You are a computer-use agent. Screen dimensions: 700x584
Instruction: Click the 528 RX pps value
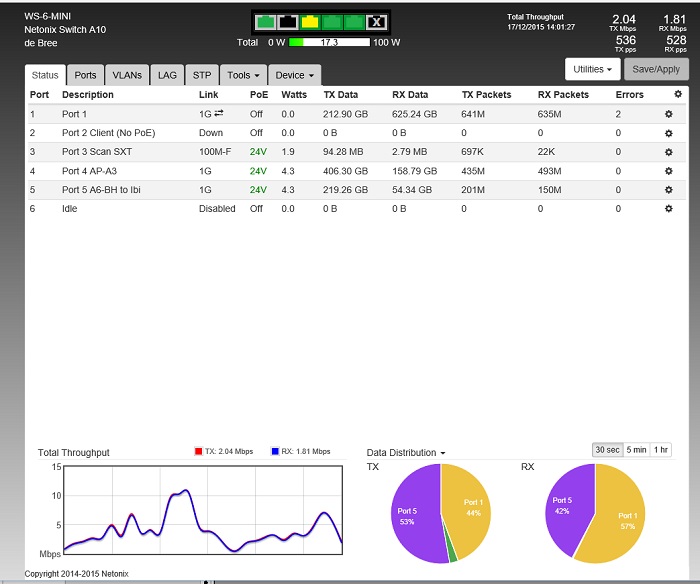676,40
